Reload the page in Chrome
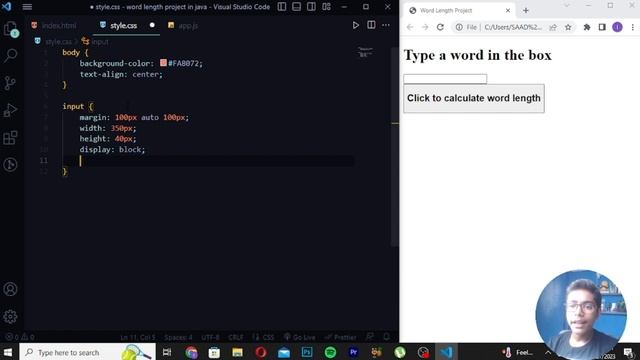The width and height of the screenshot is (640, 360). (440, 27)
